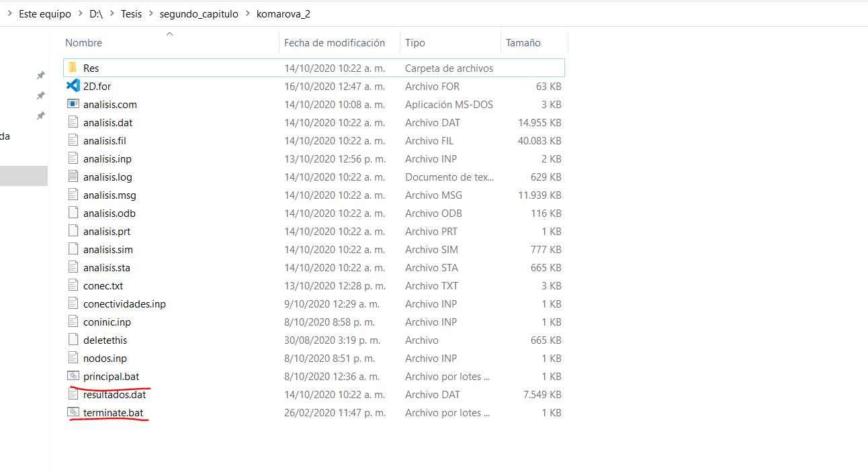Expand the chevron after segundo_capitulo in breadcrumb
Image resolution: width=868 pixels, height=470 pixels.
(247, 14)
